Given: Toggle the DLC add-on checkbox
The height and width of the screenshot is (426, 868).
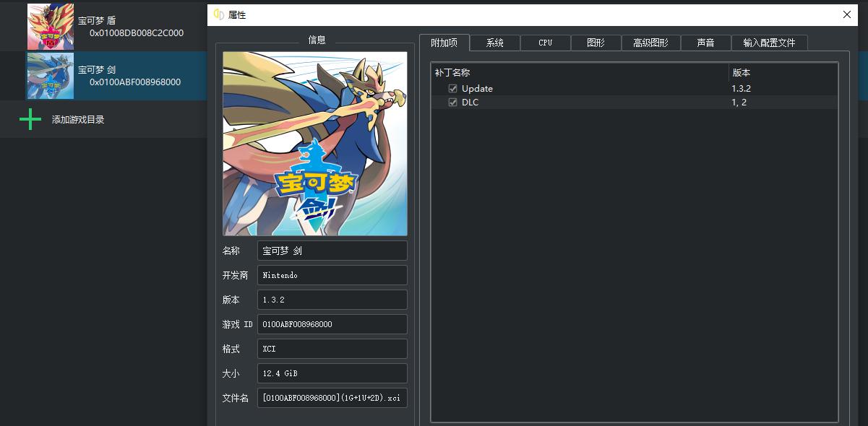Looking at the screenshot, I should pos(453,103).
